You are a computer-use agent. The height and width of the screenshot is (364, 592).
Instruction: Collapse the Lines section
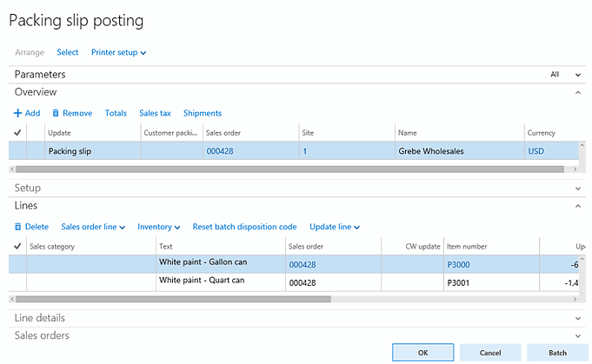coord(577,206)
